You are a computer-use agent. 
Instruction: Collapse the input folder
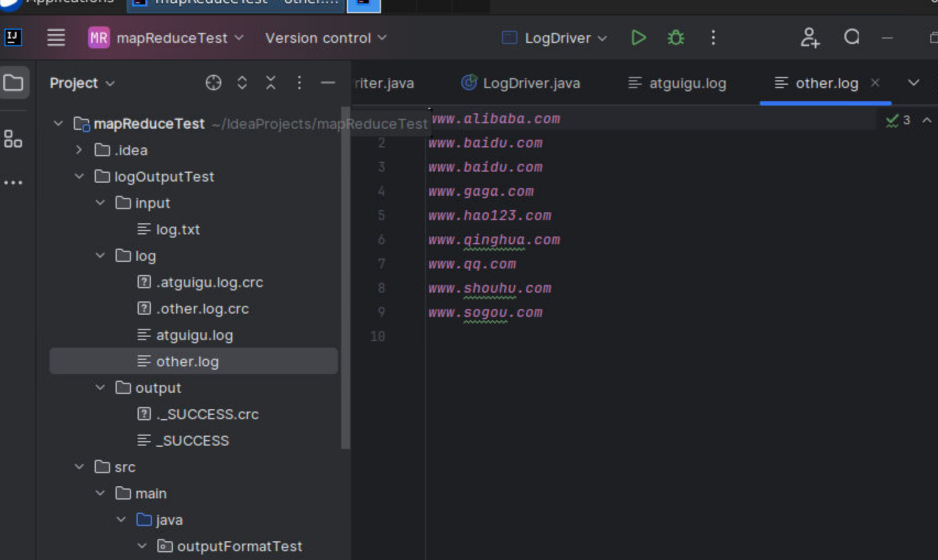[x=100, y=202]
